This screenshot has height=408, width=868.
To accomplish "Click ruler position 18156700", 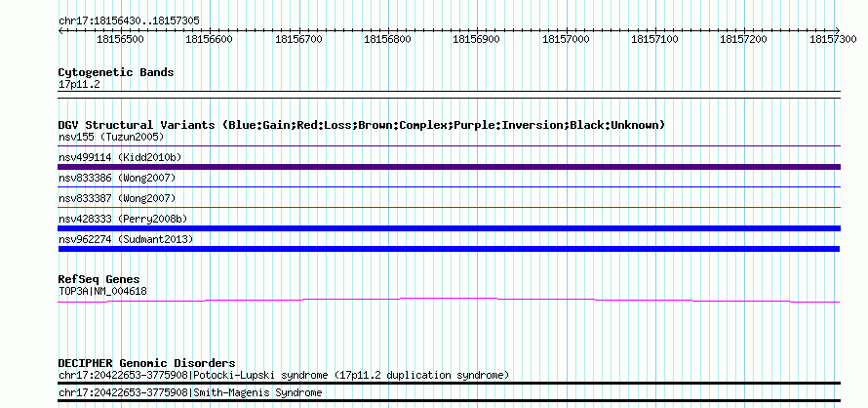I will coord(298,39).
